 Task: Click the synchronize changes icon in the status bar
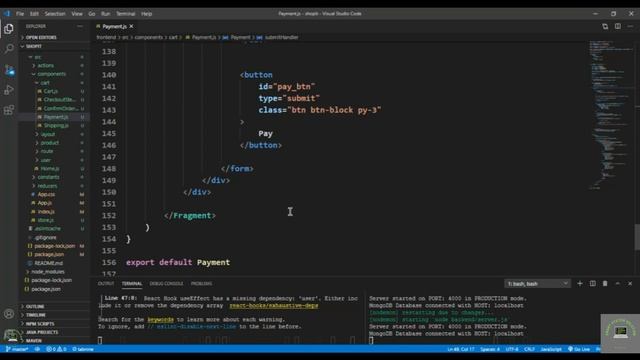(37, 349)
